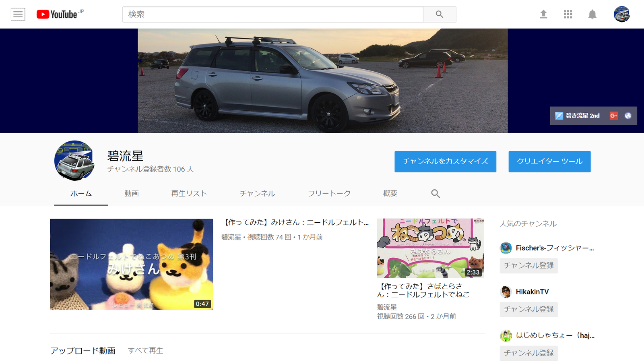Click the 碧流星 channel title
The image size is (644, 362).
125,156
